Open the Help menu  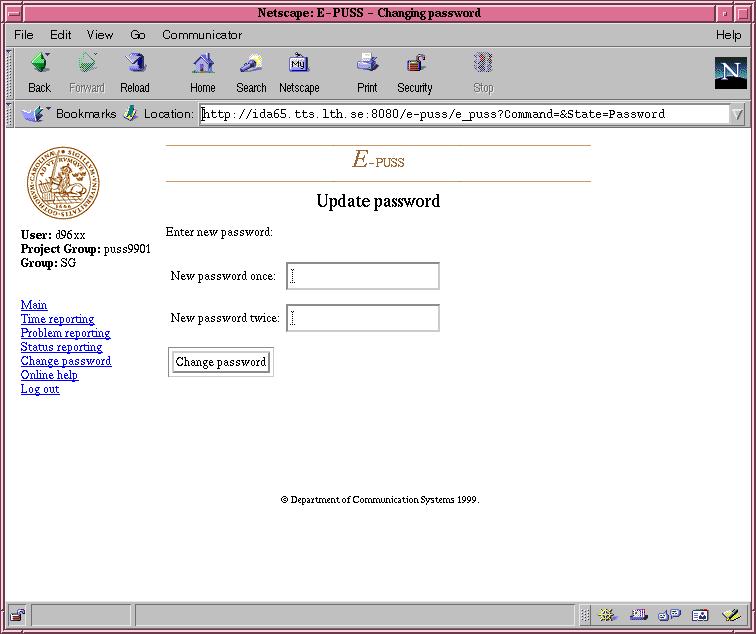click(729, 35)
